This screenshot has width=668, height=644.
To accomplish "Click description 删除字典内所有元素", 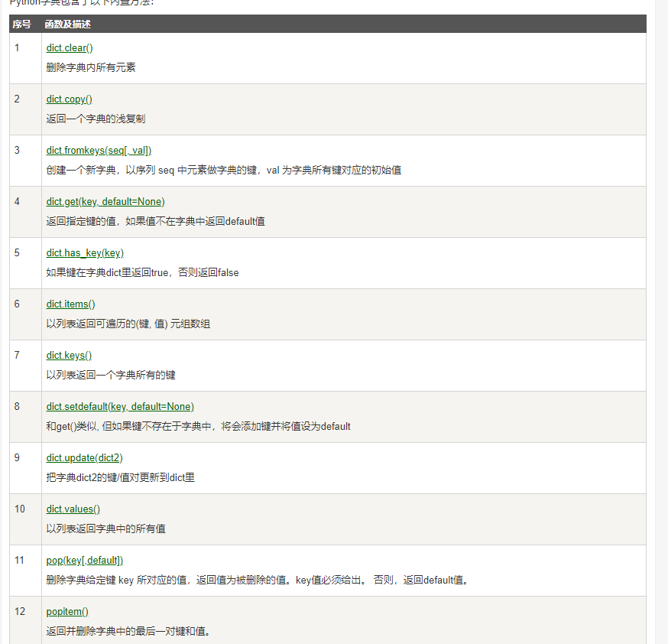I will click(x=91, y=67).
